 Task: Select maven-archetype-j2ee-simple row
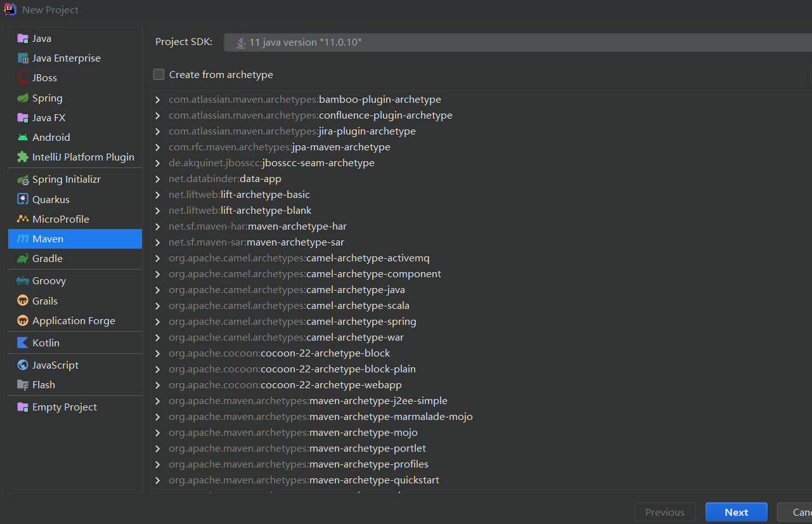[481, 401]
